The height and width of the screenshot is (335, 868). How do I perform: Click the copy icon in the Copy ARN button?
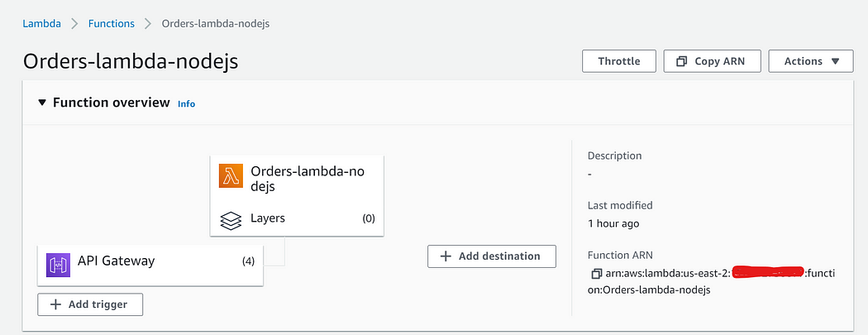(x=682, y=61)
